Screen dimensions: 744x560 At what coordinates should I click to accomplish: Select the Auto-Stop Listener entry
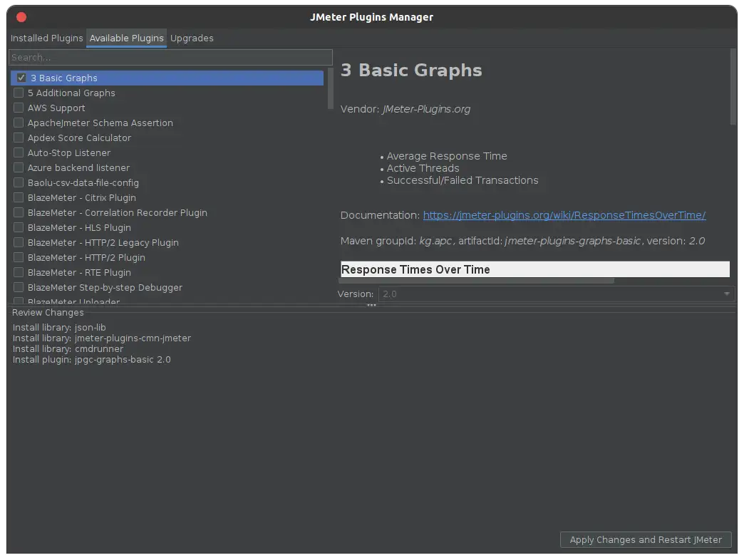click(x=69, y=152)
